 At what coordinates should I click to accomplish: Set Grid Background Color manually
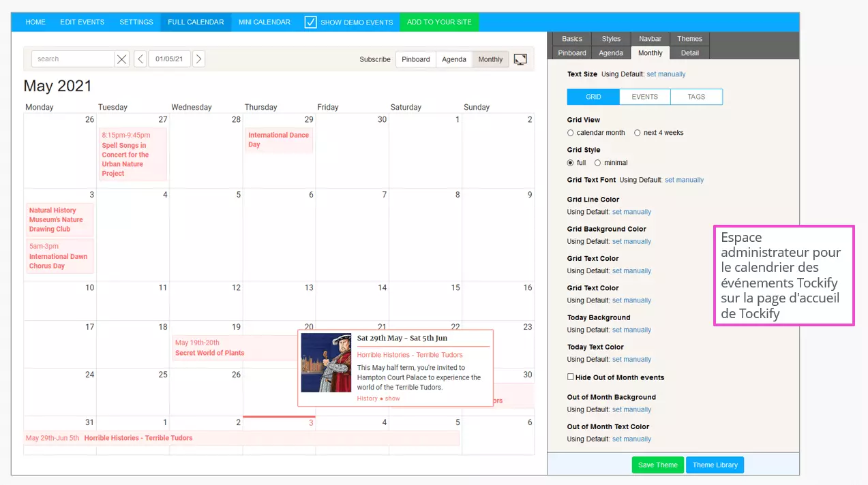(x=631, y=241)
